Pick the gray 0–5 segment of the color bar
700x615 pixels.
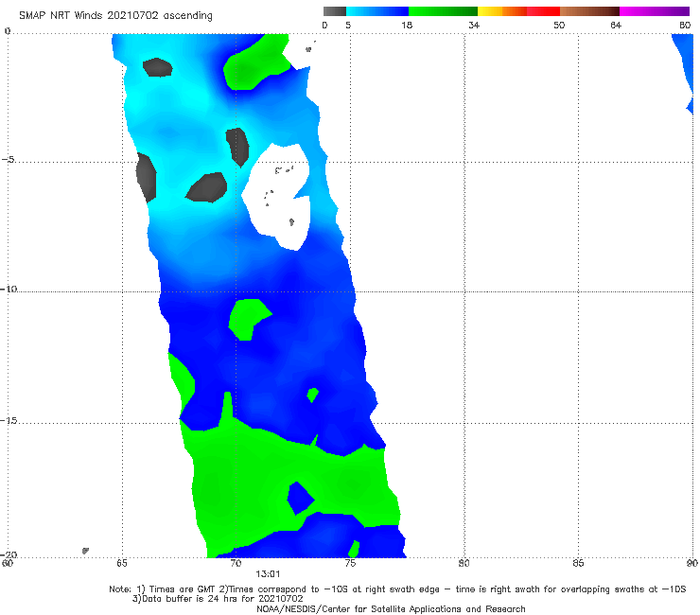[x=335, y=11]
